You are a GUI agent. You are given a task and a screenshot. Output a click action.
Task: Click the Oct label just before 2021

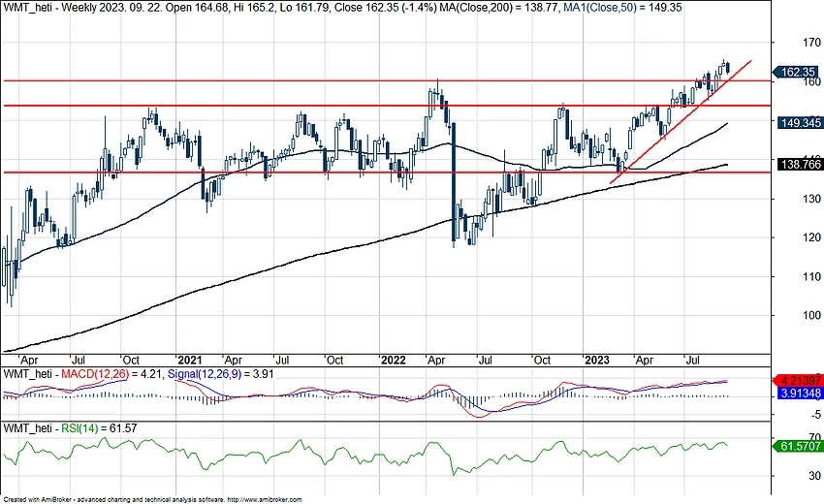[x=131, y=360]
